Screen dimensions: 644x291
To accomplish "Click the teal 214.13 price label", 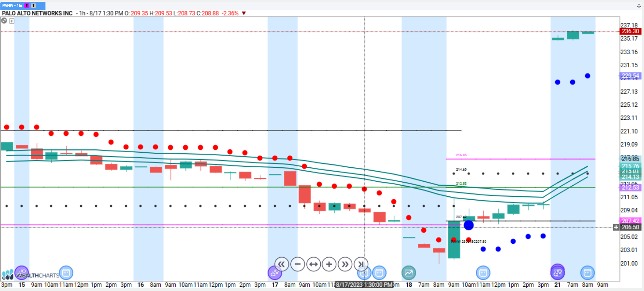I will pyautogui.click(x=630, y=177).
